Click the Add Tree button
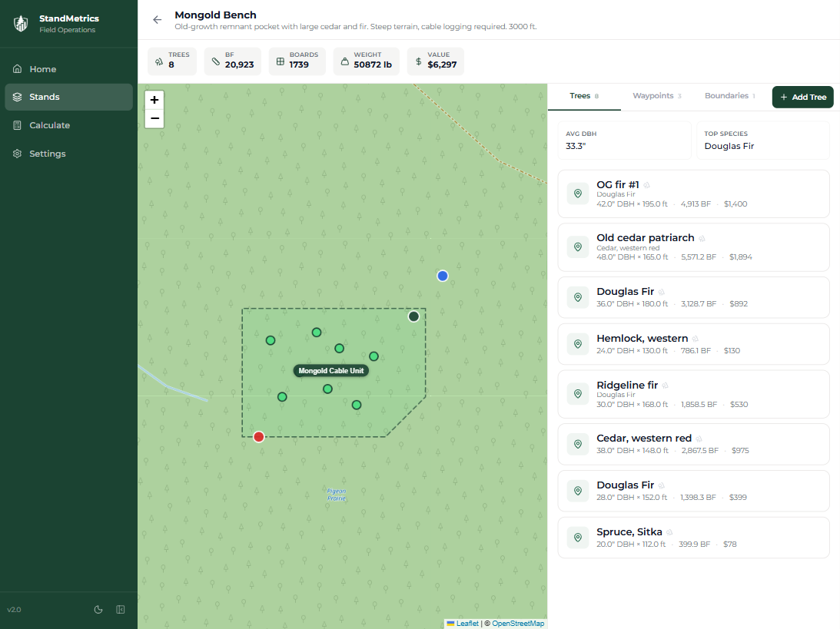 click(802, 98)
